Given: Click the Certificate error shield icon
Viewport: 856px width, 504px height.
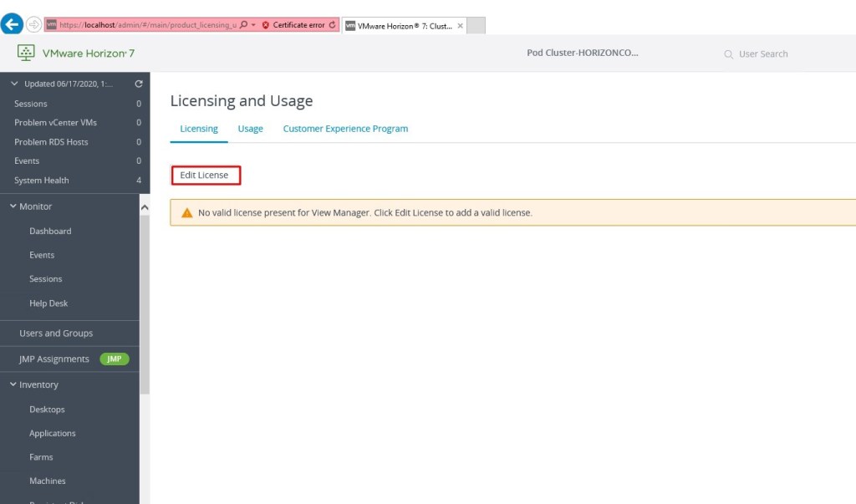Looking at the screenshot, I should point(266,25).
